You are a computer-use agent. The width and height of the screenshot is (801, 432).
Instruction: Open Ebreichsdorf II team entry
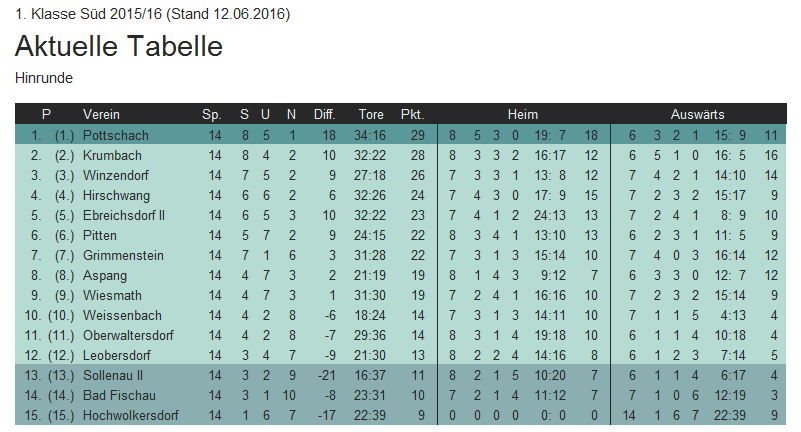point(123,215)
